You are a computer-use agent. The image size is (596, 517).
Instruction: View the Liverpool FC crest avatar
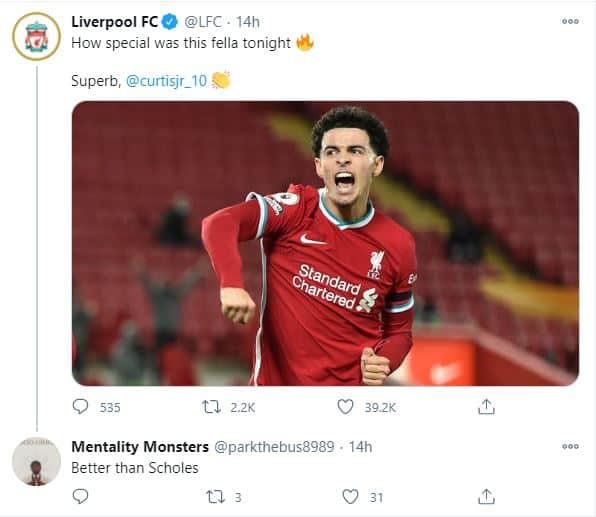tap(36, 36)
